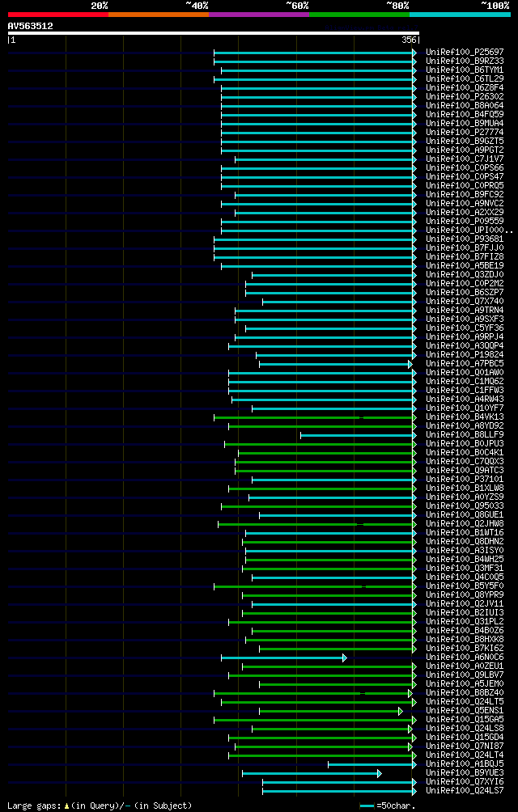Image resolution: width=518 pixels, height=812 pixels.
Task: Click the red ~20% identity legend segment
Action: tap(58, 15)
